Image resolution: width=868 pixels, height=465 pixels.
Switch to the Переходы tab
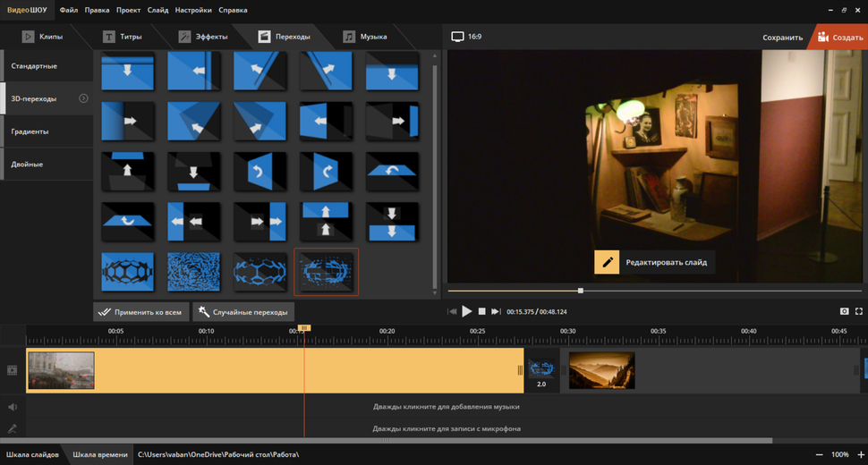click(x=285, y=37)
